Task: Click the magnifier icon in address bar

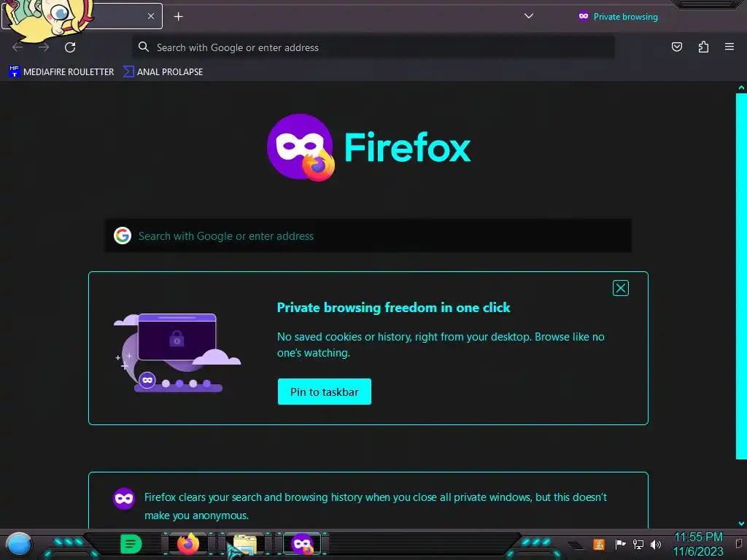Action: tap(144, 47)
